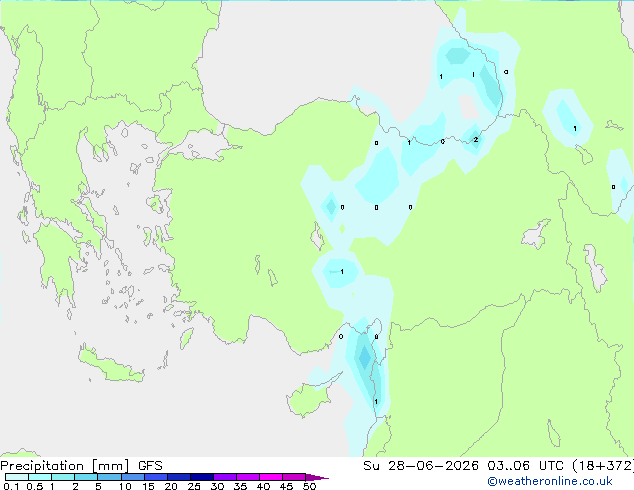Viewport: 634px width, 490px height.
Task: Click the '2' precipitation value on the map
Action: tap(476, 139)
